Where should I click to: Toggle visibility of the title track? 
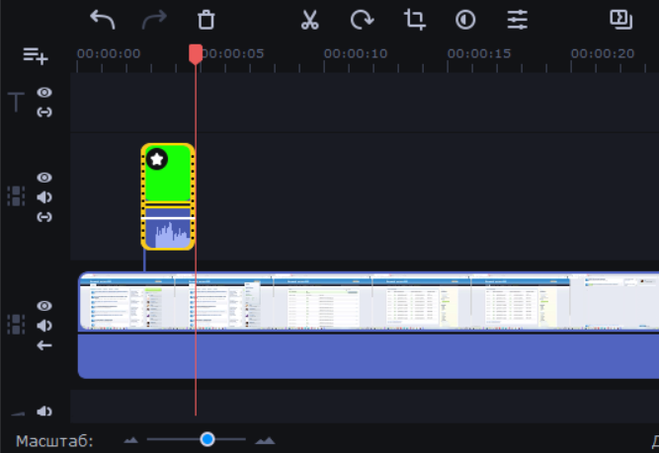point(44,92)
